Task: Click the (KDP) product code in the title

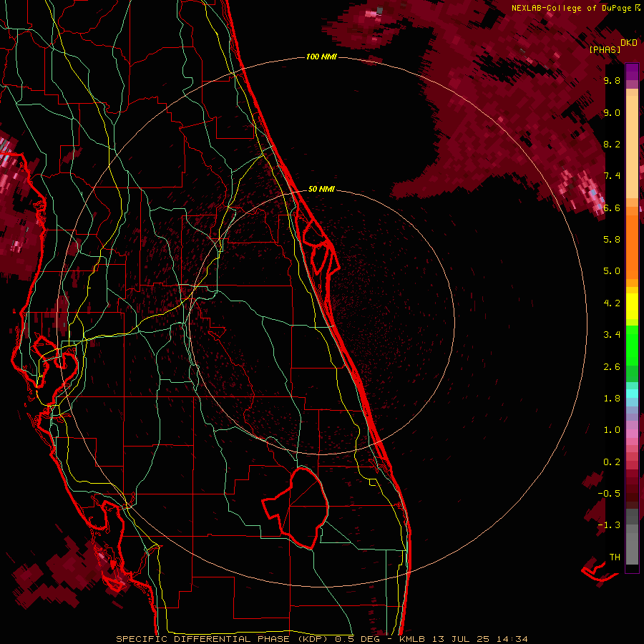Action: 313,639
